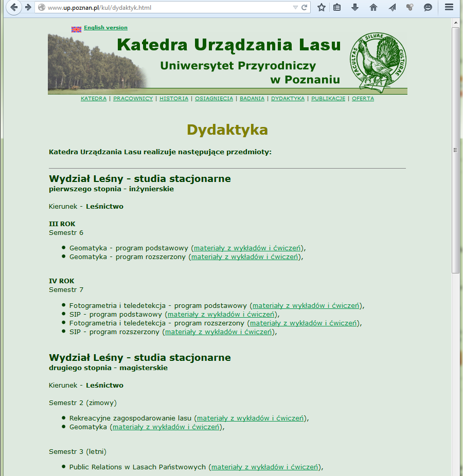Open materials for magisterskie Geomatyka course
The height and width of the screenshot is (476, 463).
(166, 427)
